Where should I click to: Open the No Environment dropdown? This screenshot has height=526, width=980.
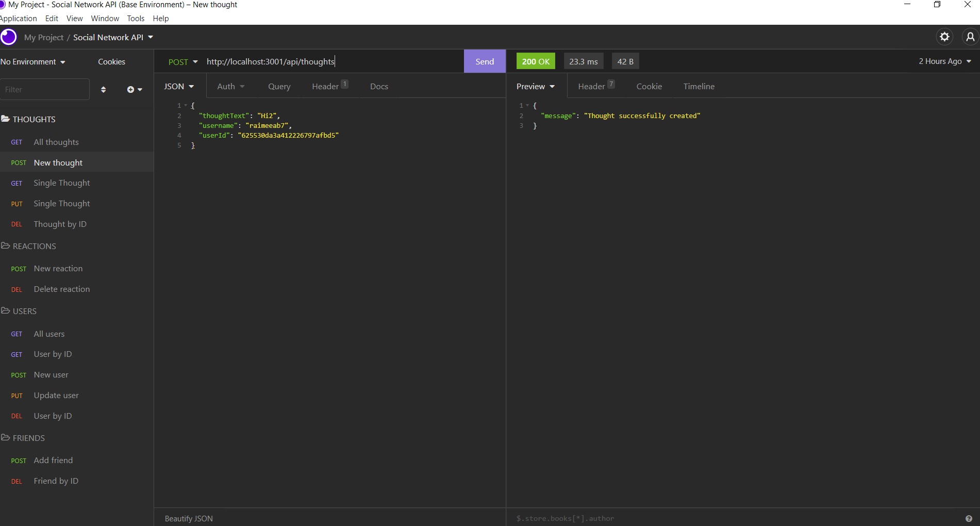33,62
